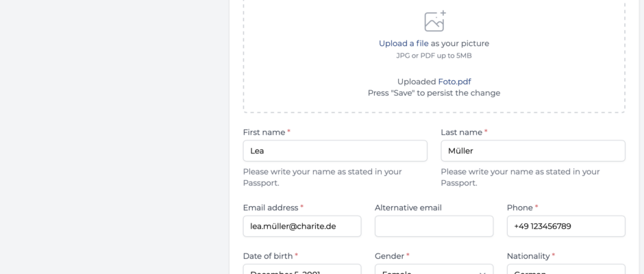Image resolution: width=644 pixels, height=274 pixels.
Task: Click into the empty Alternative email field
Action: point(434,226)
